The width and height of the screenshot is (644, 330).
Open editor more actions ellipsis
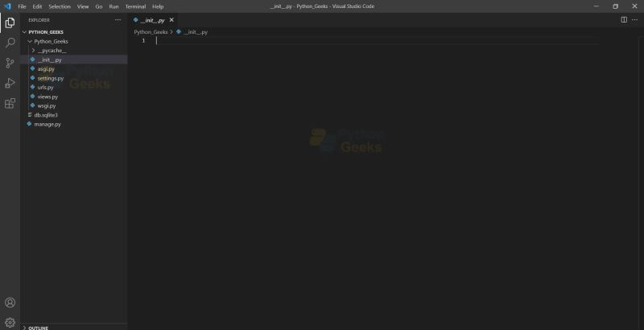tap(634, 19)
